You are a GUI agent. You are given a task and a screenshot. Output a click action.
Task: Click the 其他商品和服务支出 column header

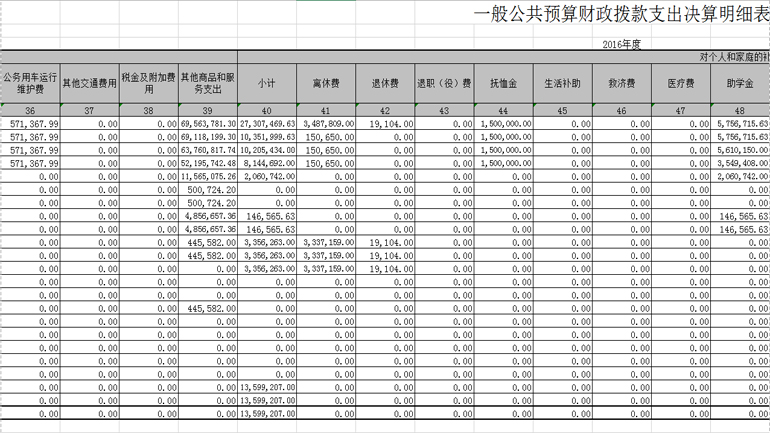tap(208, 83)
